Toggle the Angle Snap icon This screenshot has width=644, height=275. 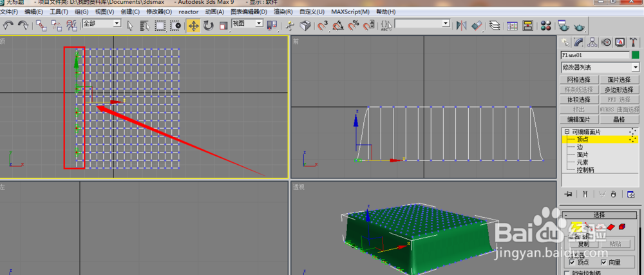(337, 26)
